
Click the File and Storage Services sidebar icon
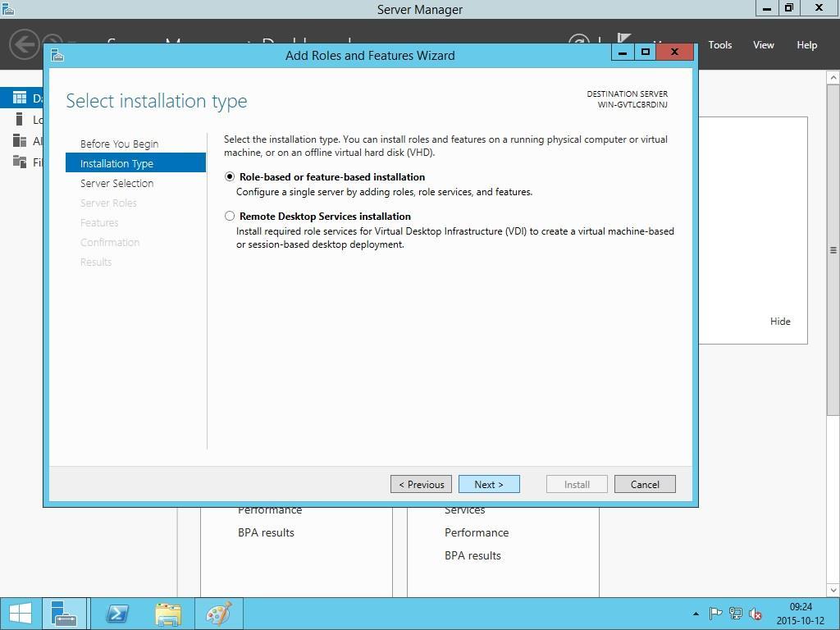point(20,162)
